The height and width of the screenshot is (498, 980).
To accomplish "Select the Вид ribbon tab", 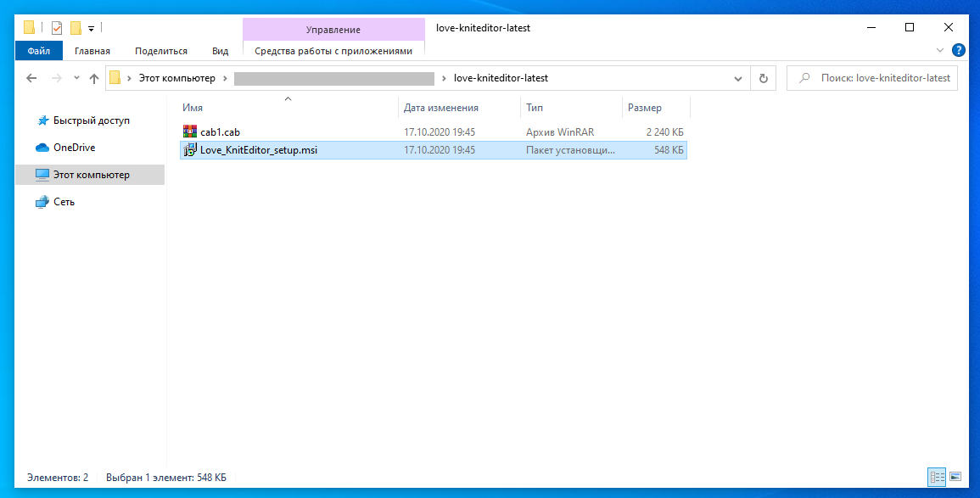I will coord(220,51).
